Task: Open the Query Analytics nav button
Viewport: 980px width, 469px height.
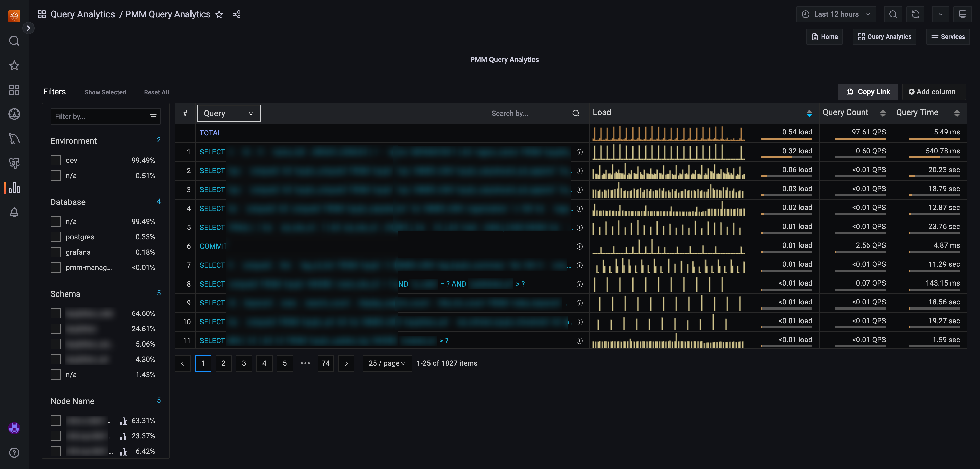Action: pos(884,37)
